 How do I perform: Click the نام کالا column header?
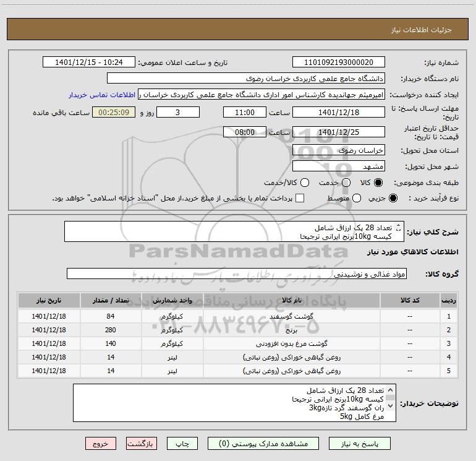tap(291, 301)
